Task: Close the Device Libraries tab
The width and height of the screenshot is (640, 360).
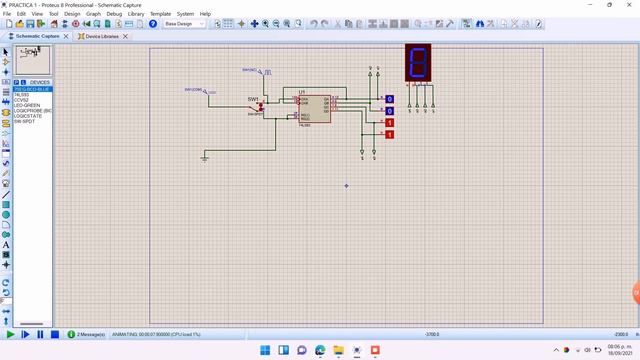Action: pyautogui.click(x=125, y=36)
